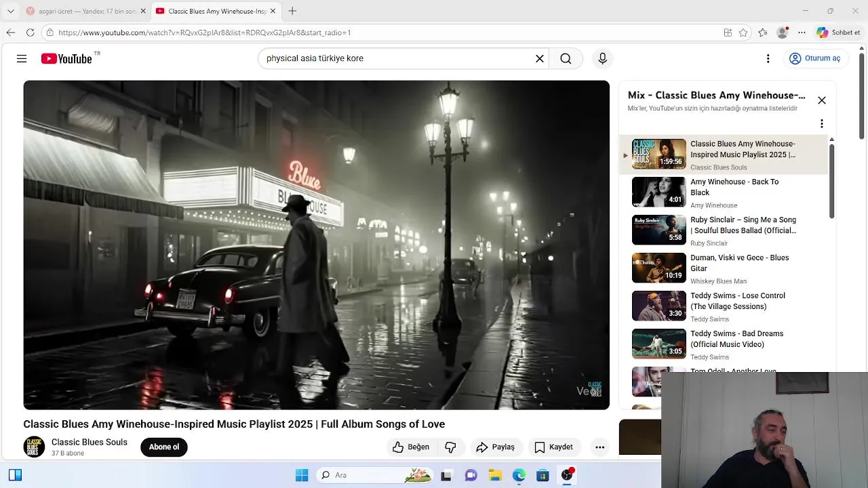This screenshot has width=868, height=488.
Task: Start voice search with the microphone
Action: 602,59
